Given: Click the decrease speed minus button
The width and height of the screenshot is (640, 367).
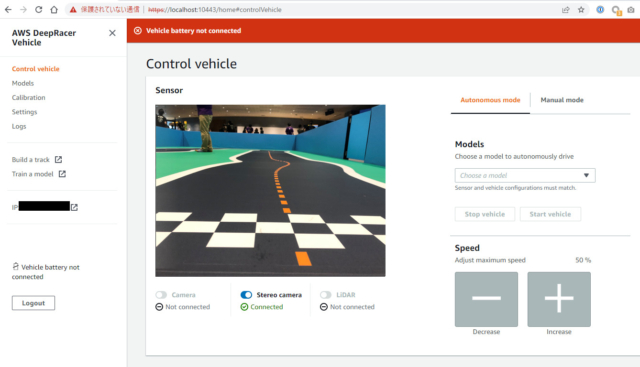Looking at the screenshot, I should (486, 299).
